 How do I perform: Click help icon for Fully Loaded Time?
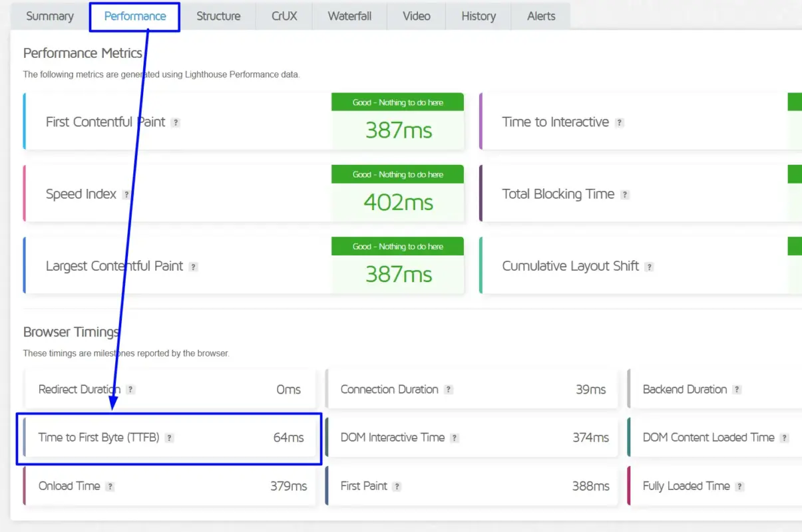point(740,487)
